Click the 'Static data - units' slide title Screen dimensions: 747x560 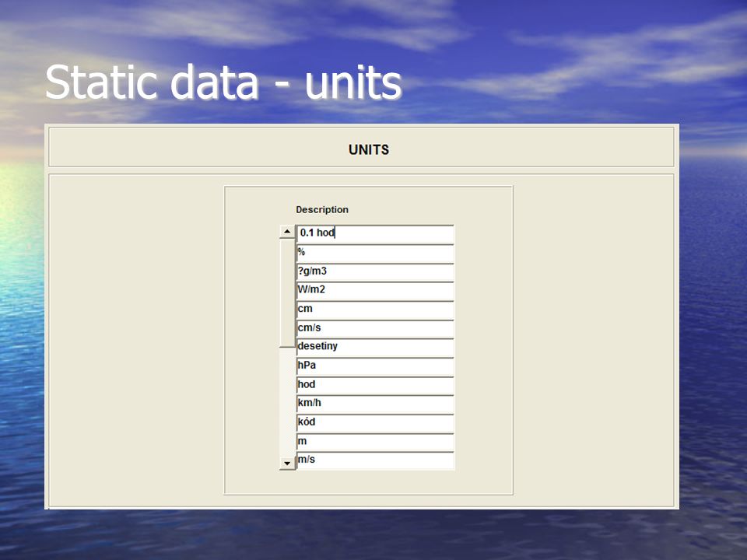(x=223, y=82)
